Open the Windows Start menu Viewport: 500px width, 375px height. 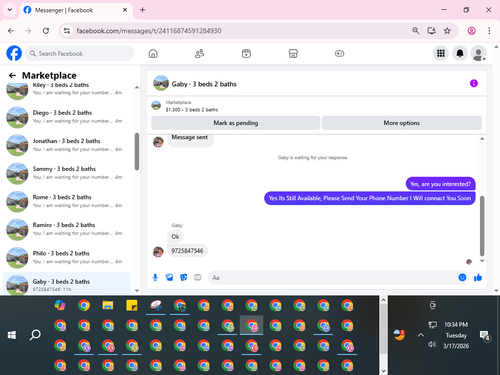click(12, 335)
